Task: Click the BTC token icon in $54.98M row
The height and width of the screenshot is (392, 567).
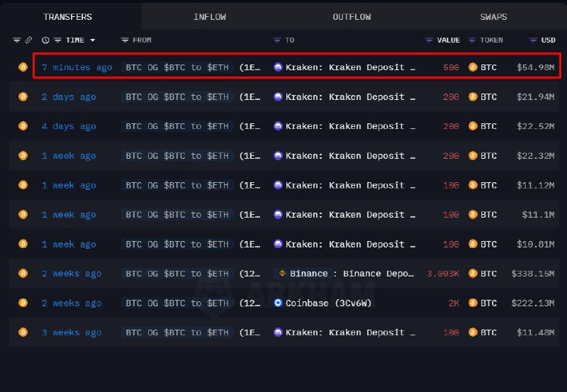Action: click(473, 67)
